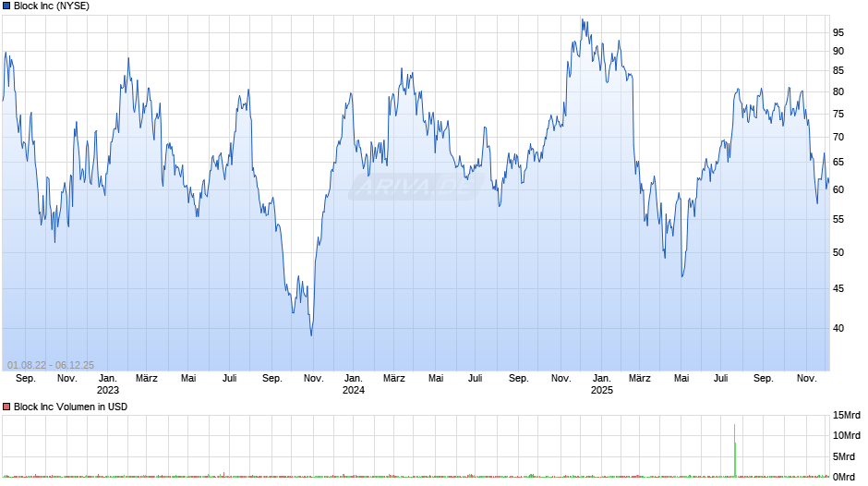868x486 pixels.
Task: Click the red volume legend square
Action: 6,407
